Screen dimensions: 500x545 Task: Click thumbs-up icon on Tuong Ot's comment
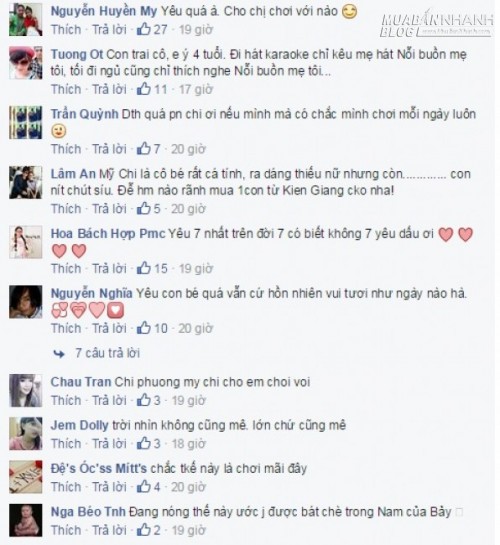(x=144, y=89)
